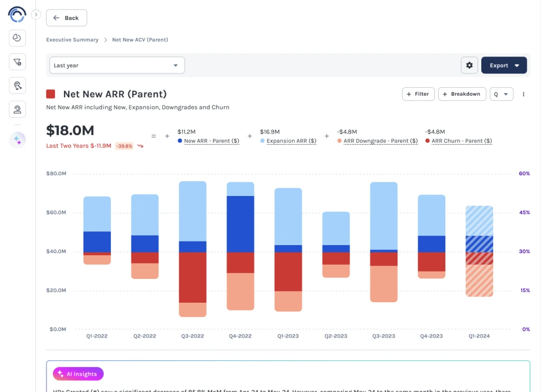The image size is (541, 392).
Task: Expand the sidebar with chevron arrow
Action: [36, 15]
